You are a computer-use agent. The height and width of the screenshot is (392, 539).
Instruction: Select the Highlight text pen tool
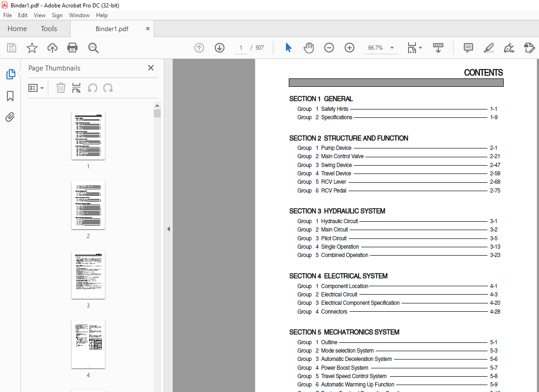488,48
